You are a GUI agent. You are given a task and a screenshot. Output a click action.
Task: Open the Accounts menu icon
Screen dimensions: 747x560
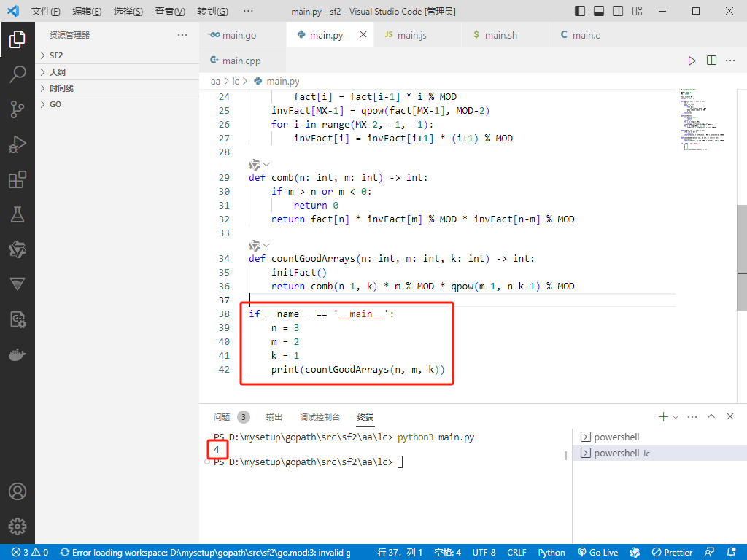click(18, 491)
